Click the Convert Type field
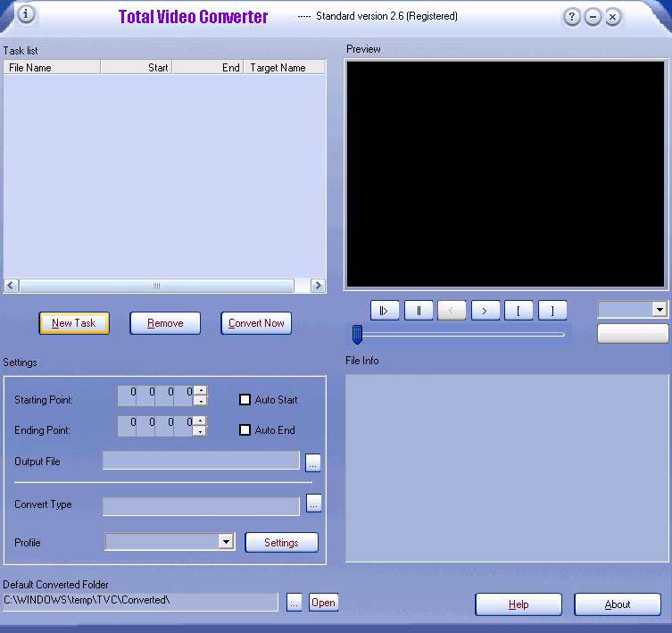672x633 pixels. point(201,506)
